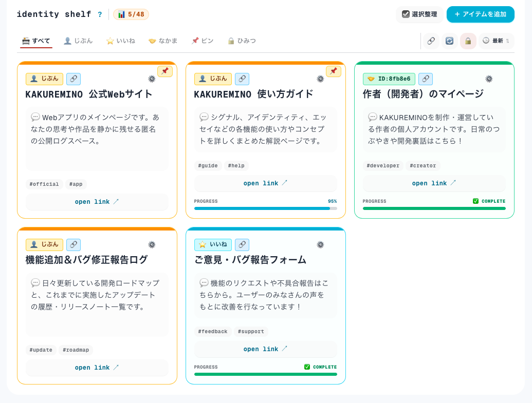
Task: Click じぶん badge on KAKUREMINO 公式Webサイト card
Action: 44,79
